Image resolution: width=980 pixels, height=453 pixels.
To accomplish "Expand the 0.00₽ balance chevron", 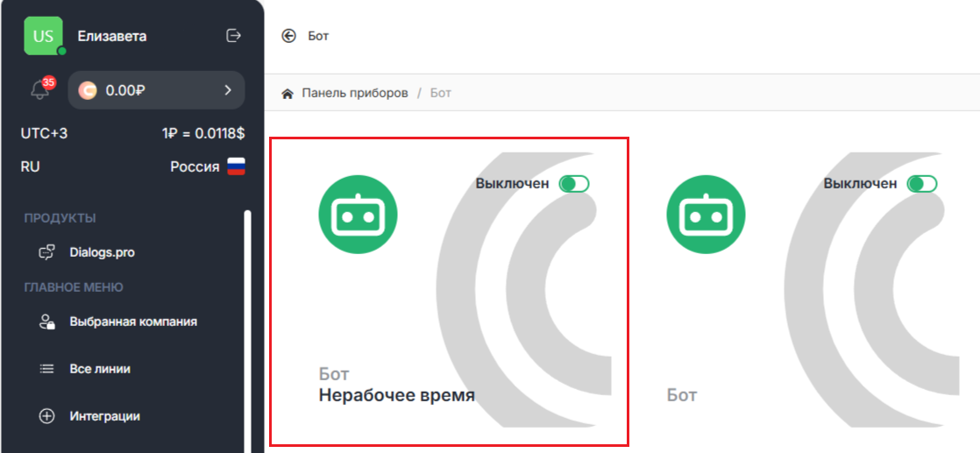I will point(227,90).
